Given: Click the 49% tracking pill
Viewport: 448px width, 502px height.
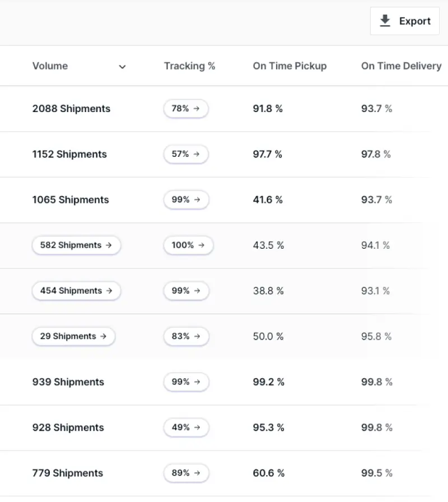Looking at the screenshot, I should tap(186, 427).
